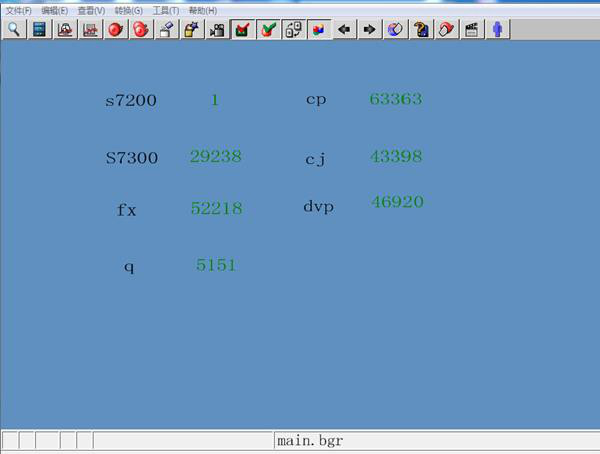Toggle the red checkmark on green box icon
Screen dimensions: 600x454
click(243, 29)
